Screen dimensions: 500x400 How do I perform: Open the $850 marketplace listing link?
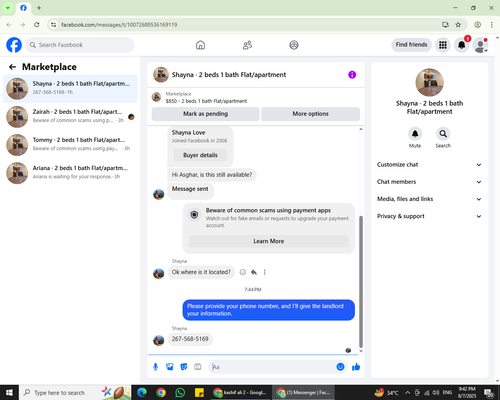206,101
